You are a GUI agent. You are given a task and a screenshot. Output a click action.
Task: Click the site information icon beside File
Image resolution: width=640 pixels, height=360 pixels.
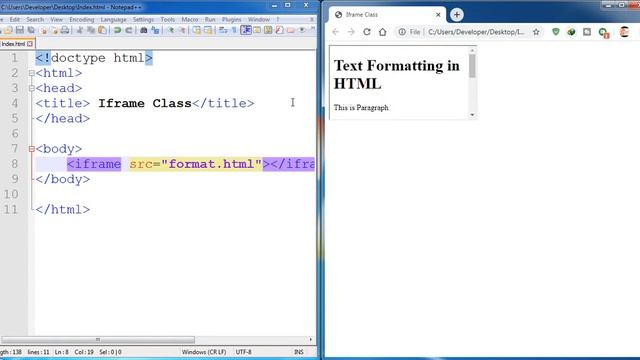point(402,32)
